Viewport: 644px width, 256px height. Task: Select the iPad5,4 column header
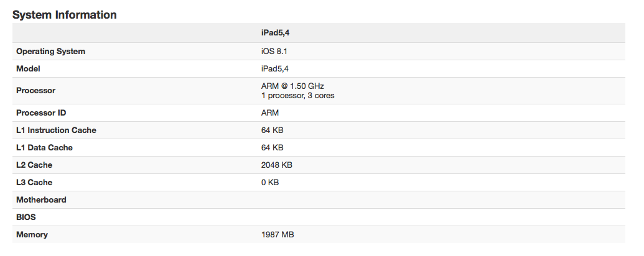(275, 33)
